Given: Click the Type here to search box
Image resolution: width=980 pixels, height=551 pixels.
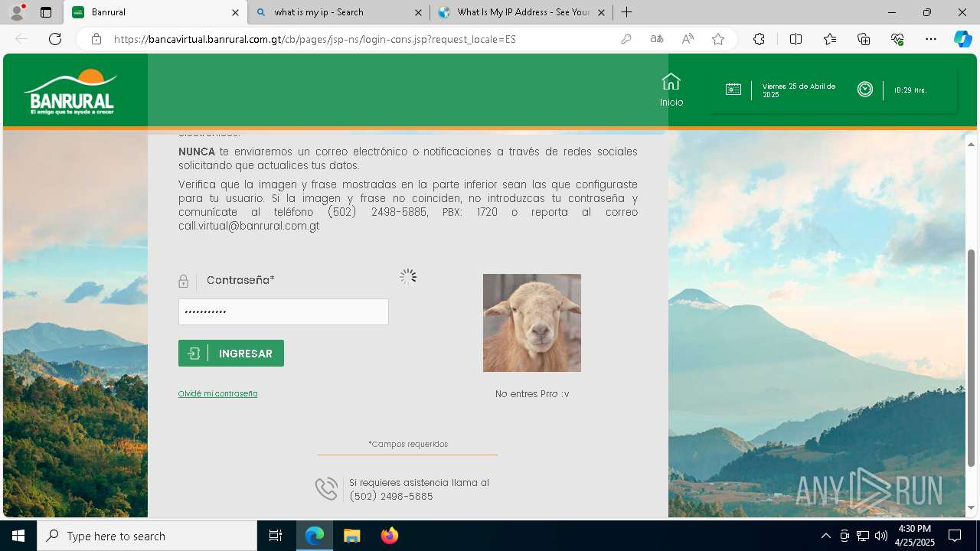Looking at the screenshot, I should pyautogui.click(x=147, y=536).
